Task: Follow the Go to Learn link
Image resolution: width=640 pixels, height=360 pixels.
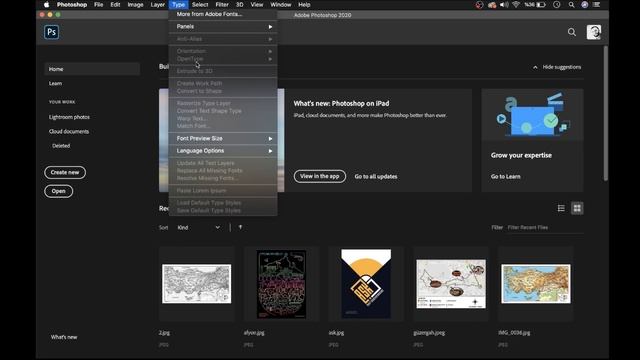Action: tap(505, 177)
